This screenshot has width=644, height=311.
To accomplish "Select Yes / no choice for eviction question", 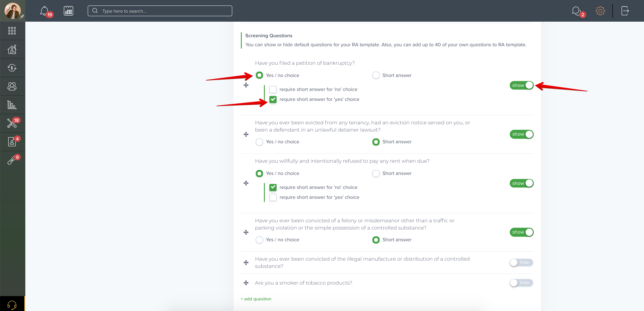I will tap(259, 142).
